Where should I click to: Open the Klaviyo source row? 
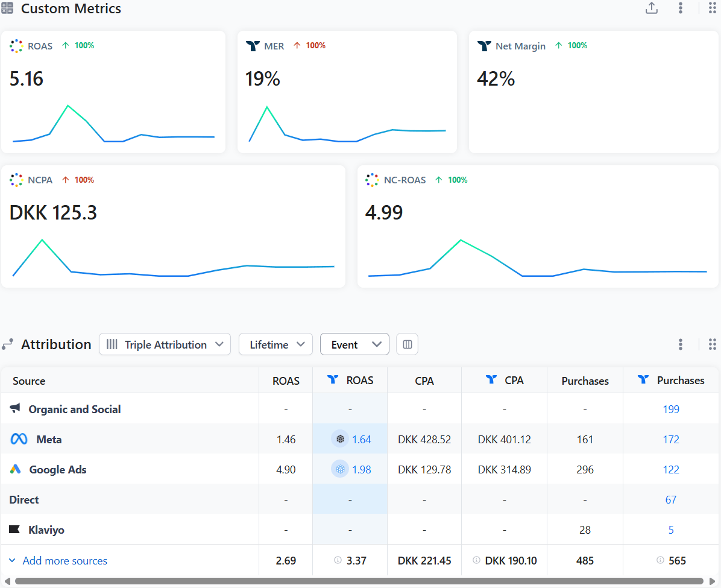coord(360,530)
